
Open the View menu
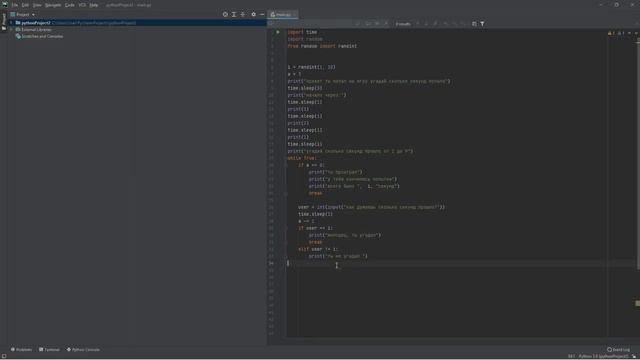pyautogui.click(x=37, y=5)
